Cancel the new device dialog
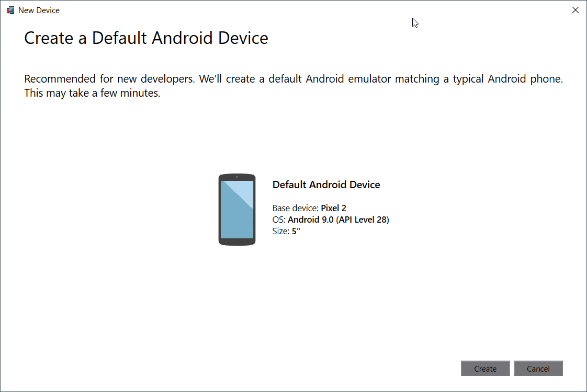 pos(538,368)
